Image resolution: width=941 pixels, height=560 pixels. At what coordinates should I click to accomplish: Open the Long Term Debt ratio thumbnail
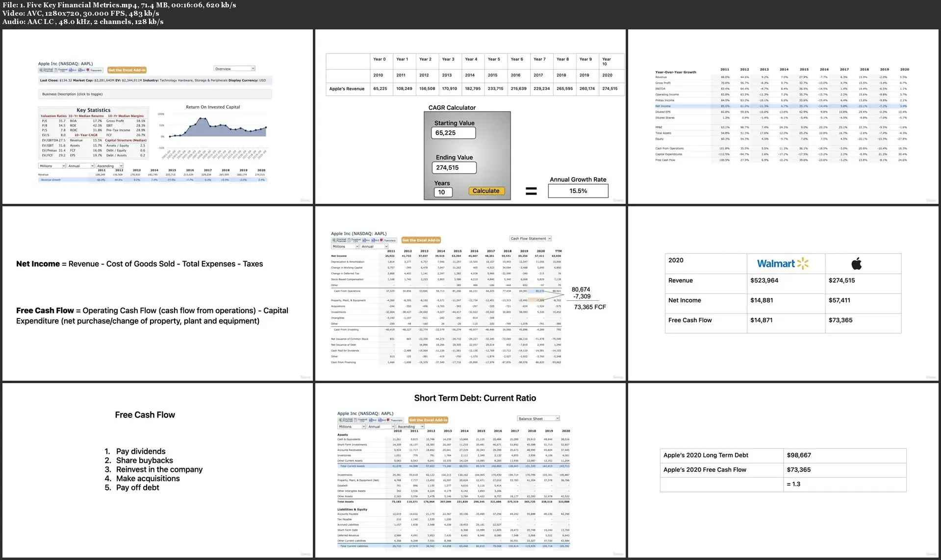pyautogui.click(x=783, y=470)
